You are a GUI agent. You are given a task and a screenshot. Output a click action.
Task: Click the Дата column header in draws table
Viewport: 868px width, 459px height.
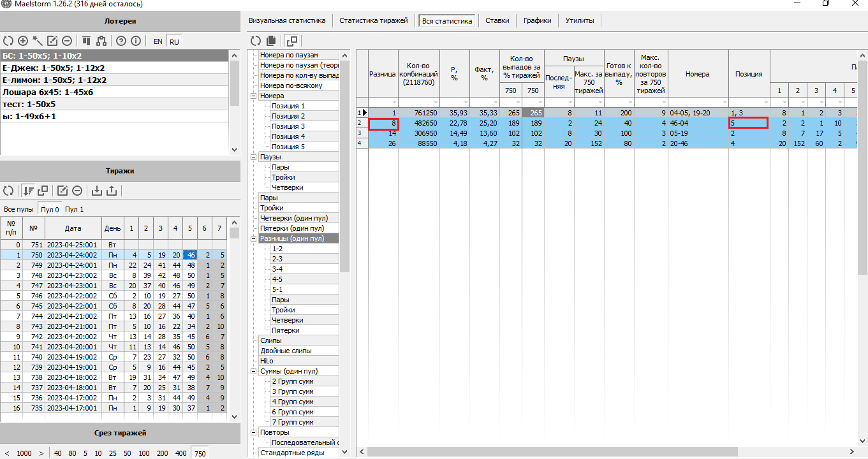73,228
